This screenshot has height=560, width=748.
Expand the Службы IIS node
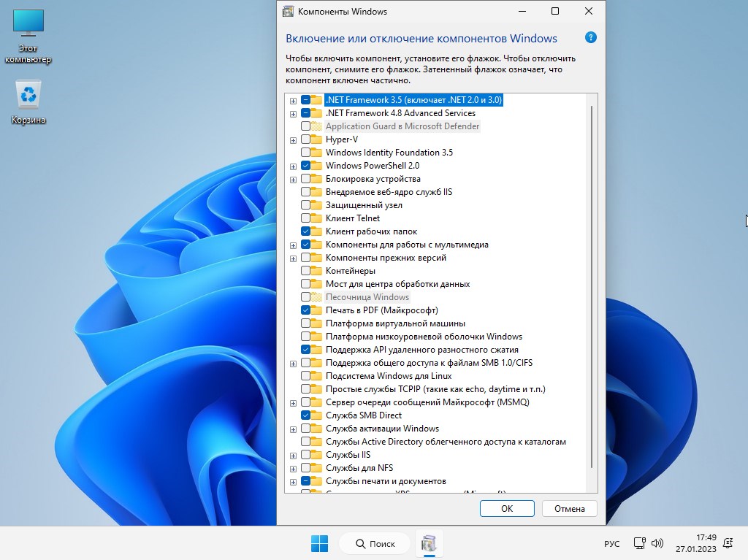click(293, 456)
